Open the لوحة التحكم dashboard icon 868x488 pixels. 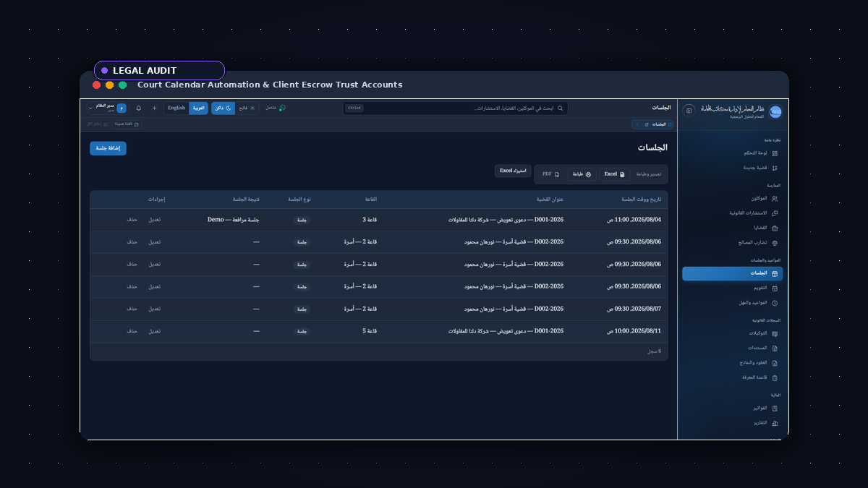pos(775,153)
